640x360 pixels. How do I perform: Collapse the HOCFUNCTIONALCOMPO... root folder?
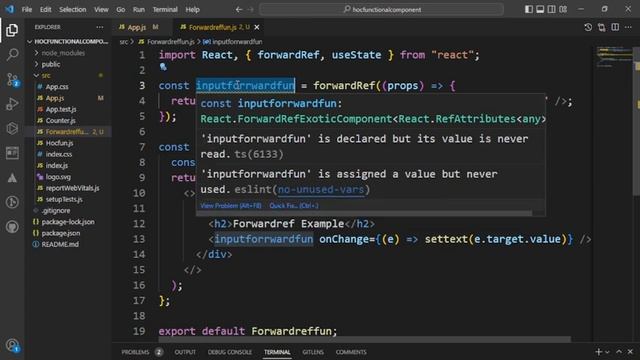68,42
